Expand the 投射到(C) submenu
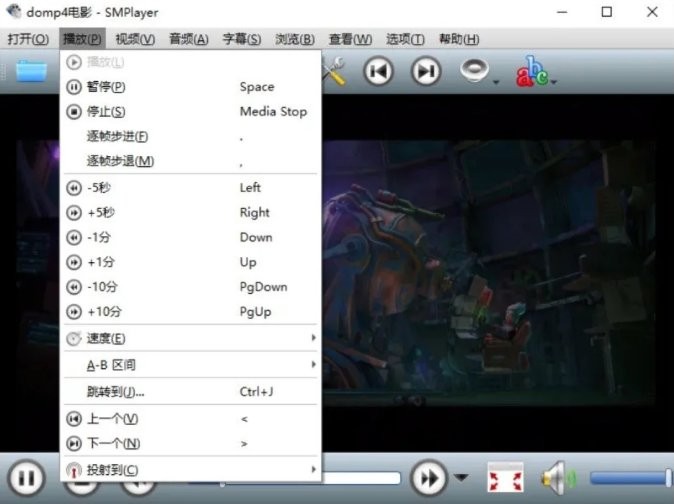The width and height of the screenshot is (674, 504). (190, 470)
